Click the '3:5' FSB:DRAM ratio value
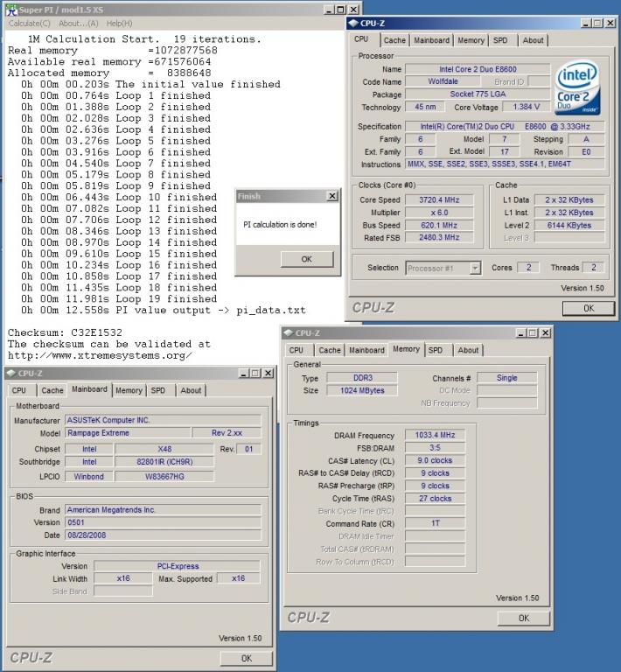The image size is (621, 672). (x=435, y=448)
